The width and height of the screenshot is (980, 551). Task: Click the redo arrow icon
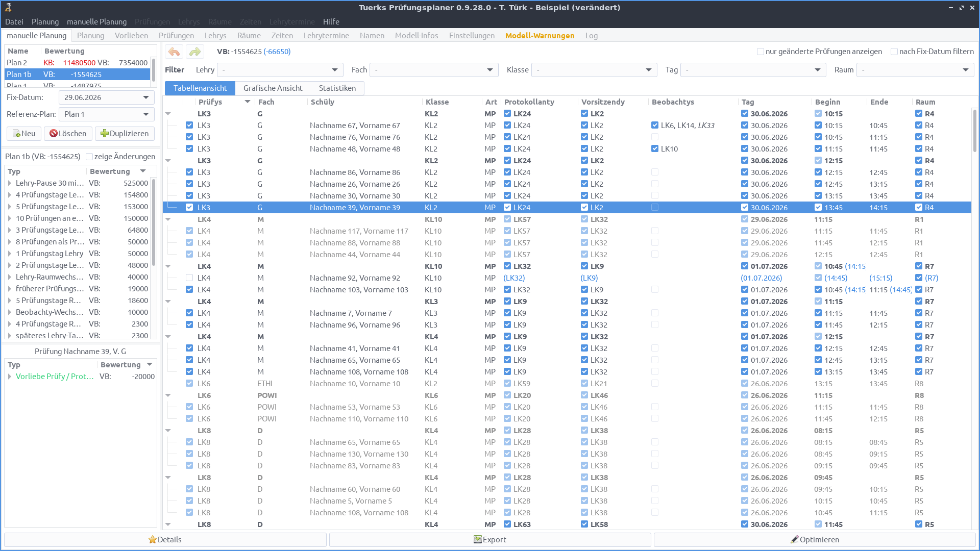coord(194,52)
